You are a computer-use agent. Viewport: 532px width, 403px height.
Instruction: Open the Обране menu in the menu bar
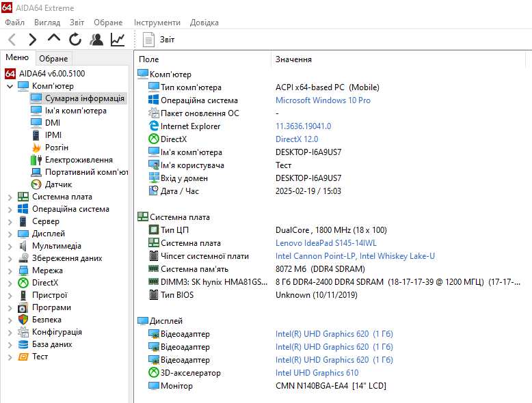108,23
